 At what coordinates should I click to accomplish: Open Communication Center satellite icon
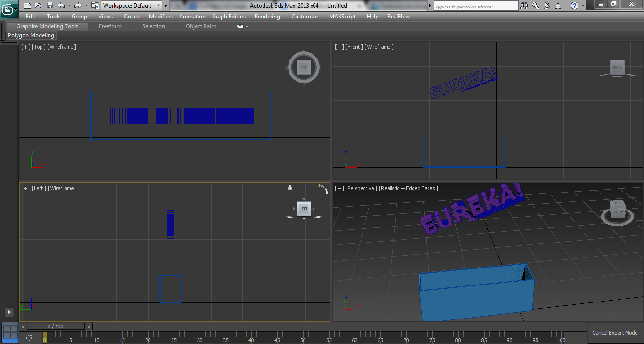point(547,6)
